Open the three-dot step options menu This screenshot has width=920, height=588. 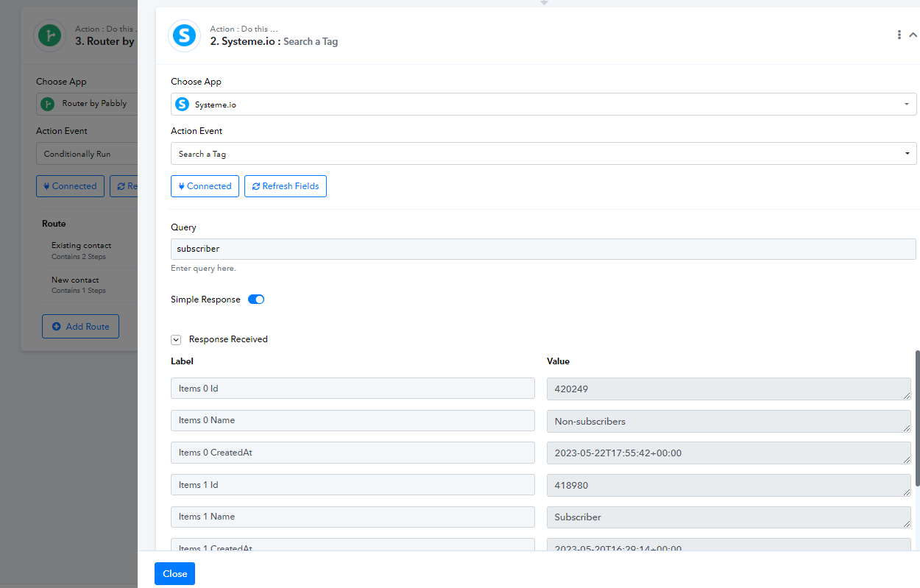click(899, 35)
